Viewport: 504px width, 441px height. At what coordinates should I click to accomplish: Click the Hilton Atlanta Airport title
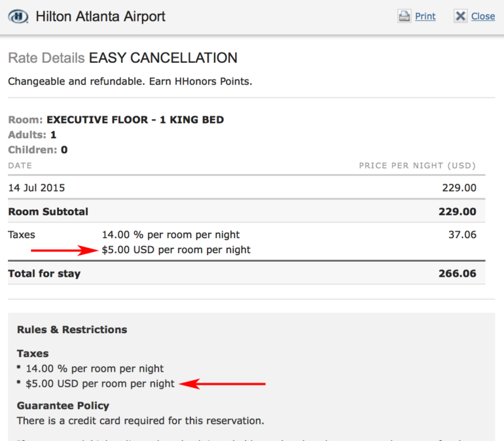tap(100, 16)
